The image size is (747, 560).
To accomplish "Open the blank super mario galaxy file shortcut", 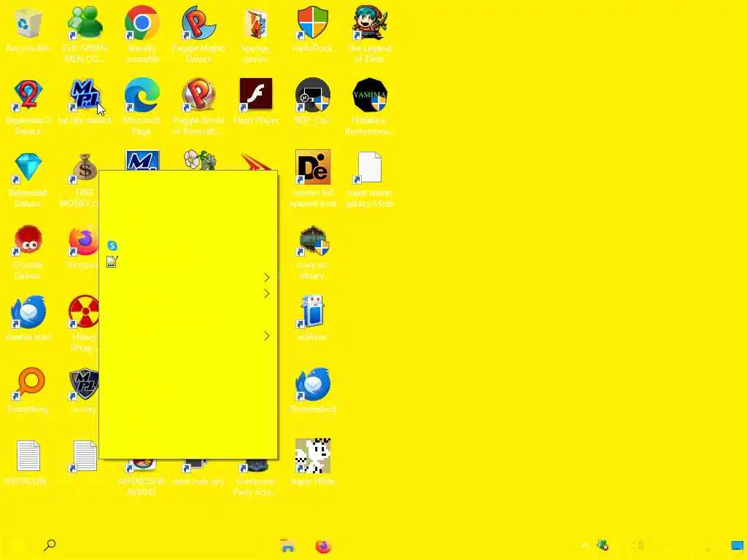I will click(369, 168).
